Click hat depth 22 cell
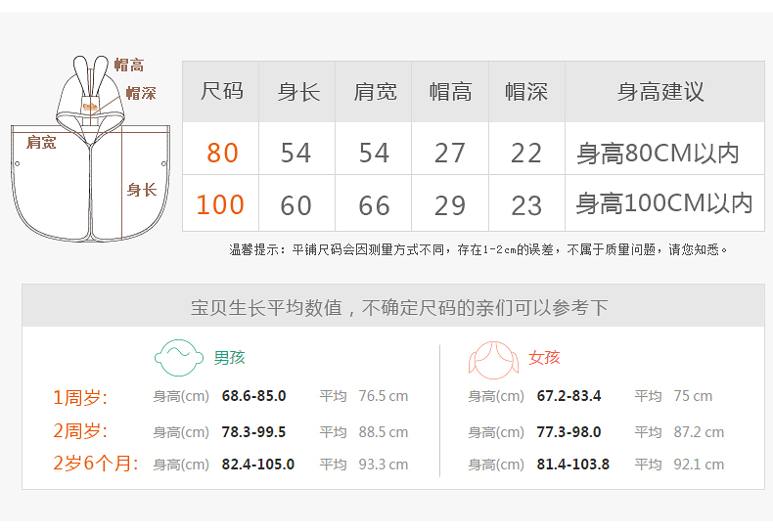 point(526,154)
